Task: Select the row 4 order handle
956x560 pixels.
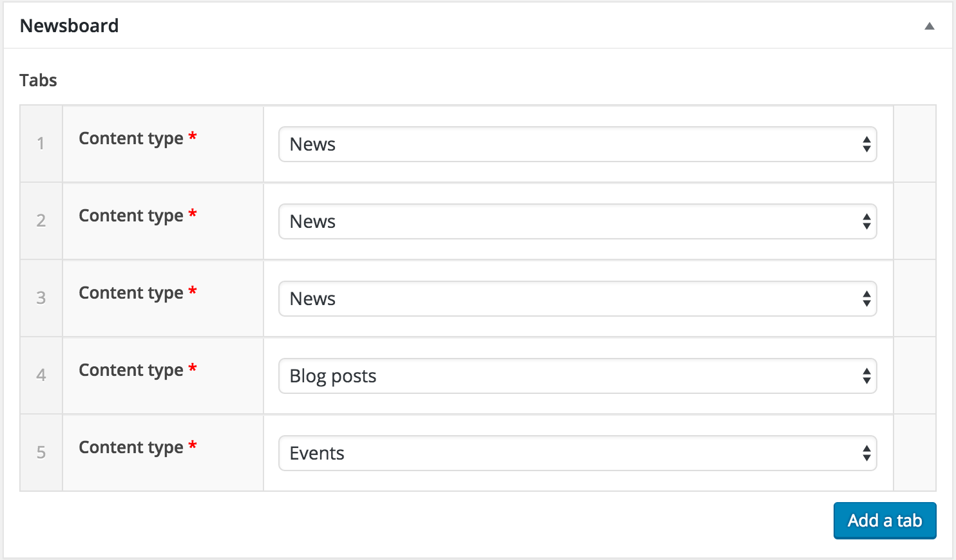Action: pos(41,375)
